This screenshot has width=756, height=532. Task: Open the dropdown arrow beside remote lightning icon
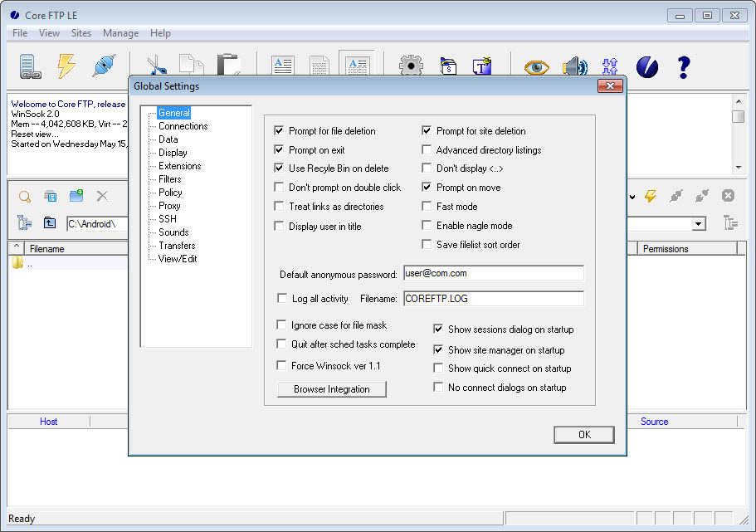coord(632,197)
